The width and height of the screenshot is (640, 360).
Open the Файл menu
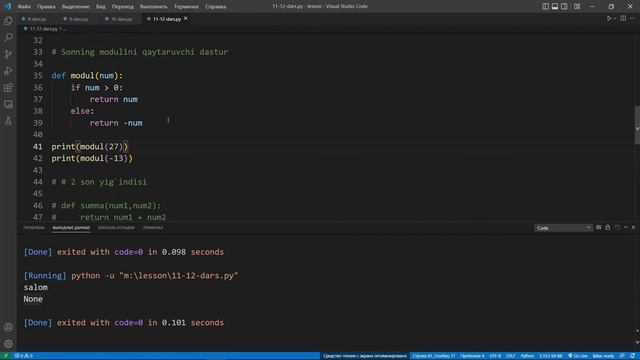click(x=24, y=7)
